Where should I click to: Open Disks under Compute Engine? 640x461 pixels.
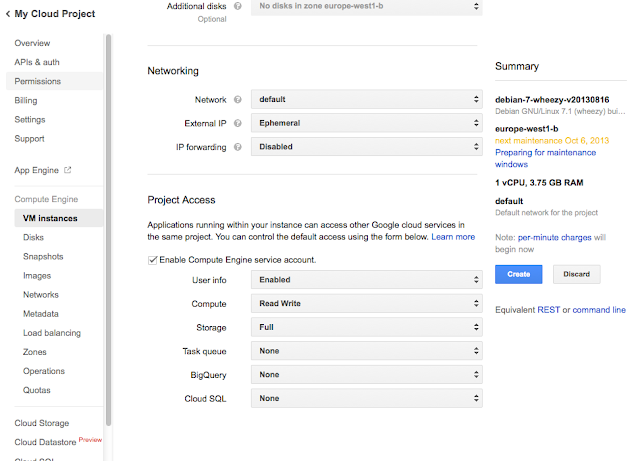(33, 237)
